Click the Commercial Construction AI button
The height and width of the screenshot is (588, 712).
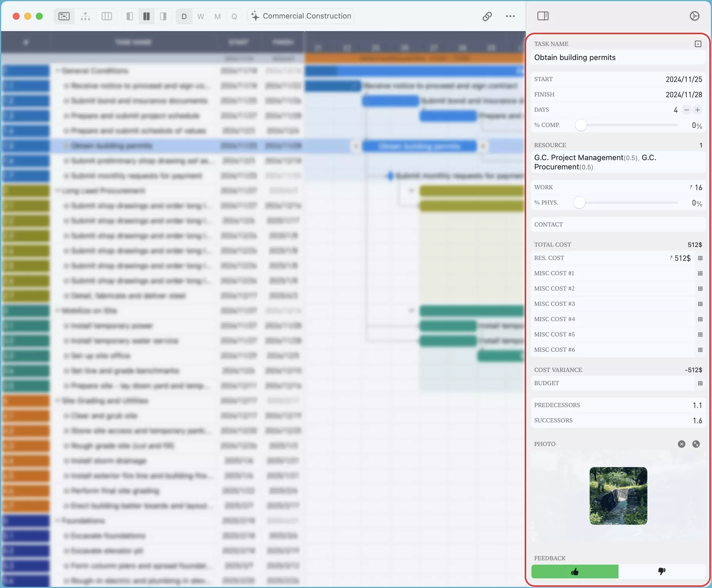(x=300, y=16)
